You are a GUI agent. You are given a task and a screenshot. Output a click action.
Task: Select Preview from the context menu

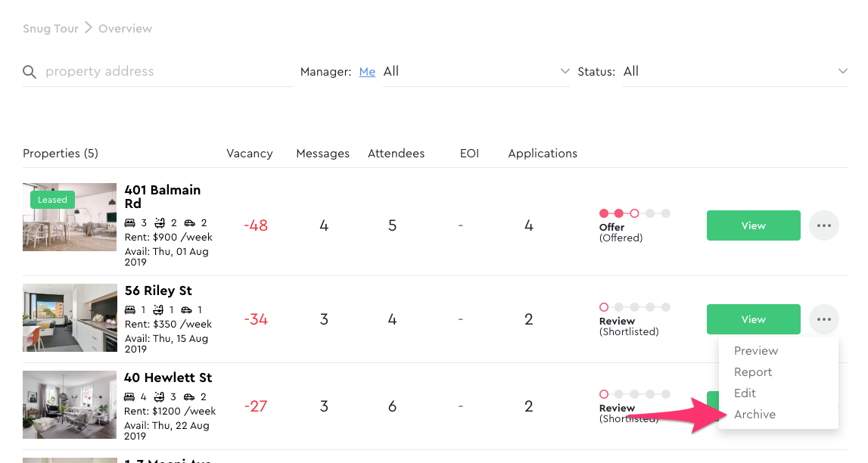coord(756,351)
